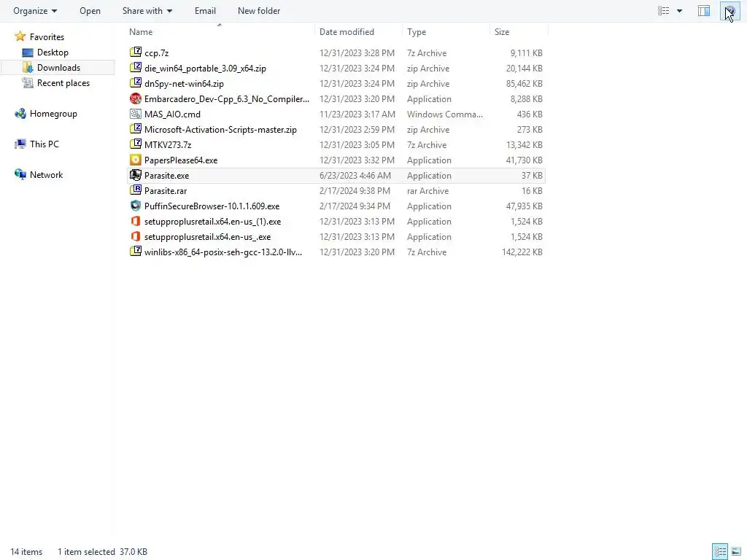Select file name PapersPlease64.exe

(181, 160)
